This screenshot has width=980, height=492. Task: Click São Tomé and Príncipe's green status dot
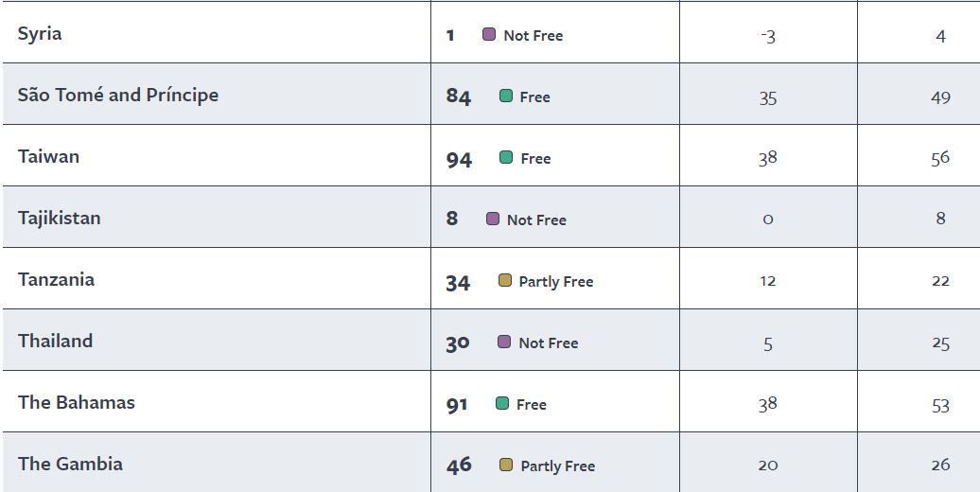tap(506, 97)
